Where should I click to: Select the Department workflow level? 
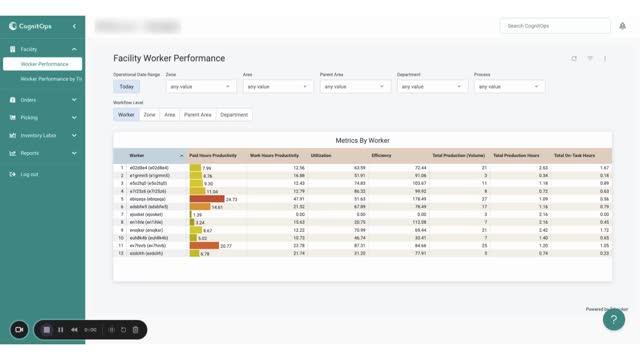pyautogui.click(x=234, y=115)
